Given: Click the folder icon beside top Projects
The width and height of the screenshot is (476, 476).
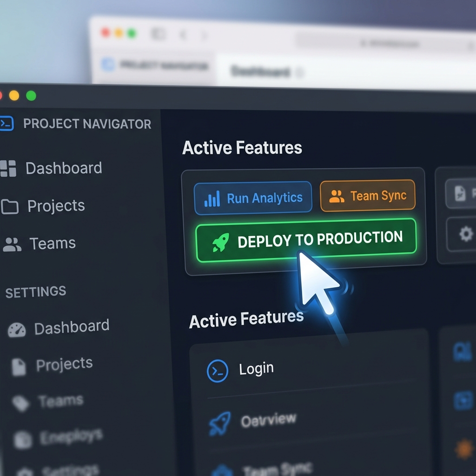Looking at the screenshot, I should tap(10, 207).
